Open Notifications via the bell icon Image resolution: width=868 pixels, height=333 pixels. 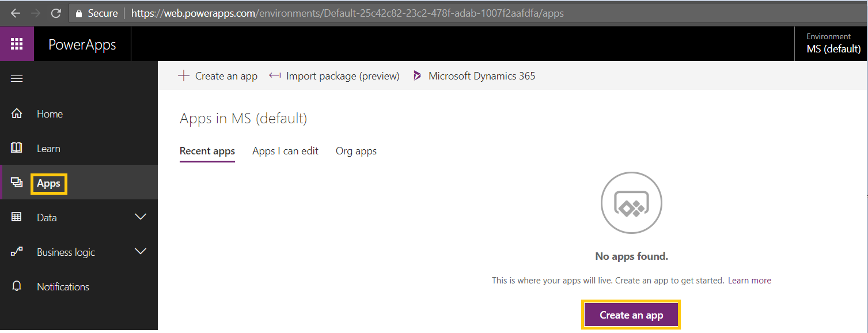[x=17, y=286]
